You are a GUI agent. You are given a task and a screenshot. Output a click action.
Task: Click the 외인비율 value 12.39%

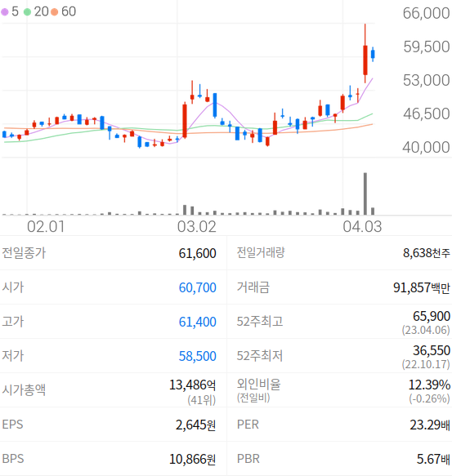tap(429, 385)
